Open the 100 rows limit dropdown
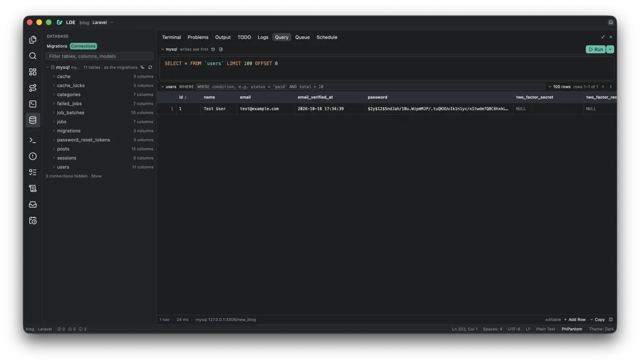The height and width of the screenshot is (364, 640). coord(560,87)
